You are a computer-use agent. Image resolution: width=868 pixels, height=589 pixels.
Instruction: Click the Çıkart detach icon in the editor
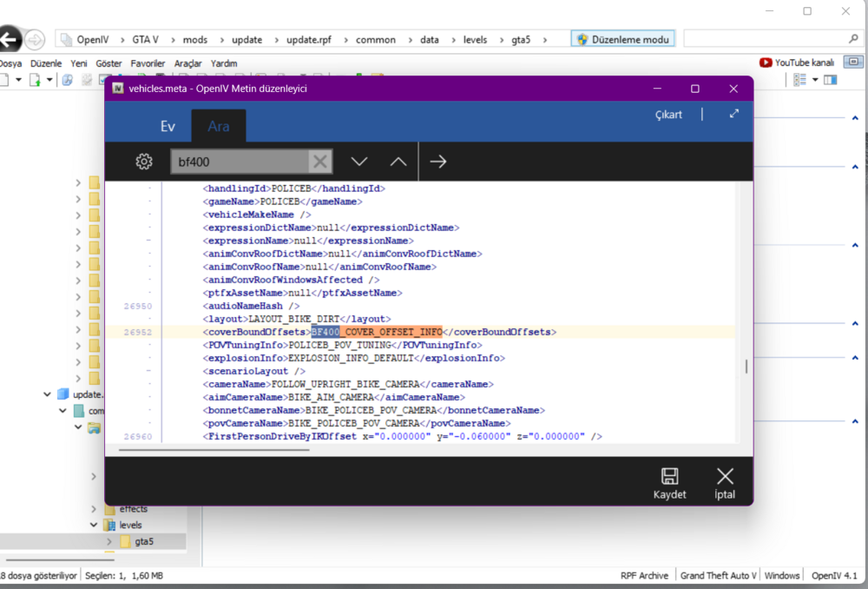tap(668, 114)
